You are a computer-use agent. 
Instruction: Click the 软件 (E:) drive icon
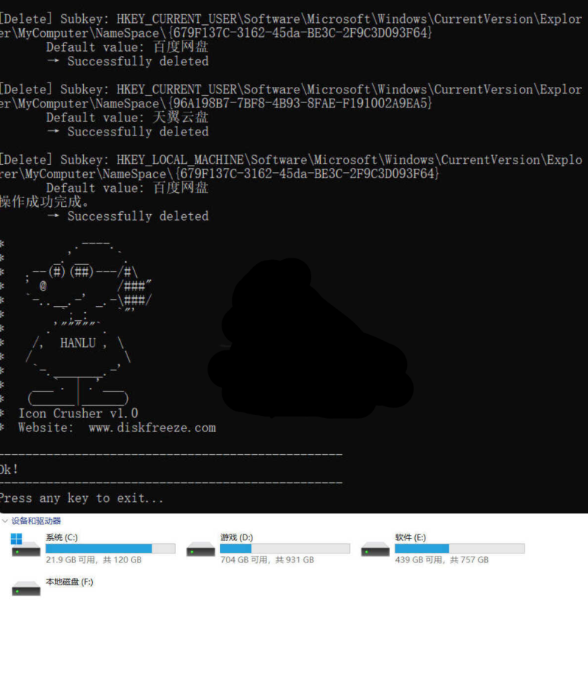coord(375,548)
